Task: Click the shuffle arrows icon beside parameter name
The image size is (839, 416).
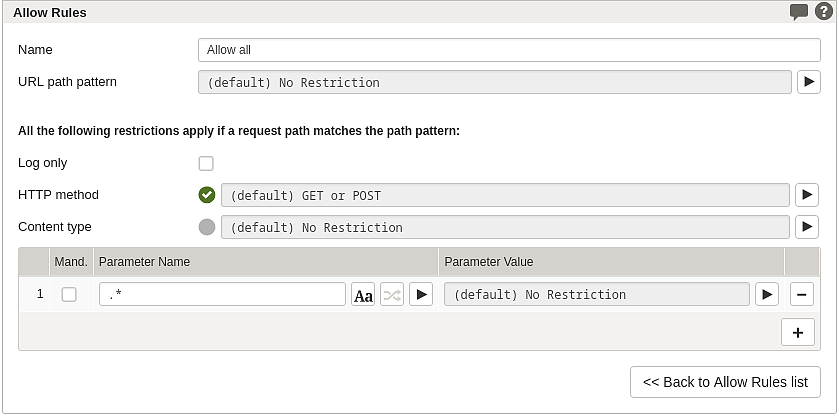Action: tap(392, 294)
